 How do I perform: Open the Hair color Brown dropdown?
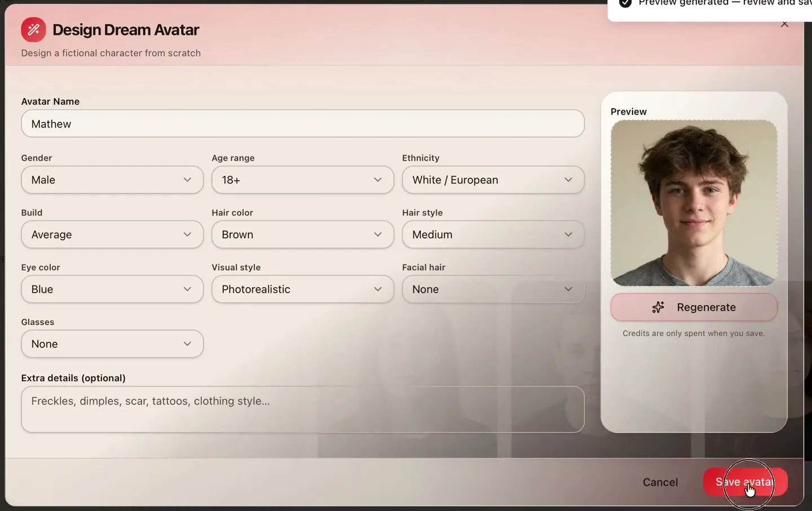pos(303,235)
